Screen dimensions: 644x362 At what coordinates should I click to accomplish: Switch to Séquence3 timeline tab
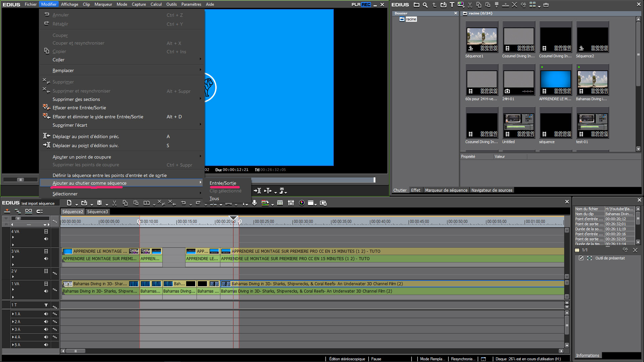coord(98,212)
